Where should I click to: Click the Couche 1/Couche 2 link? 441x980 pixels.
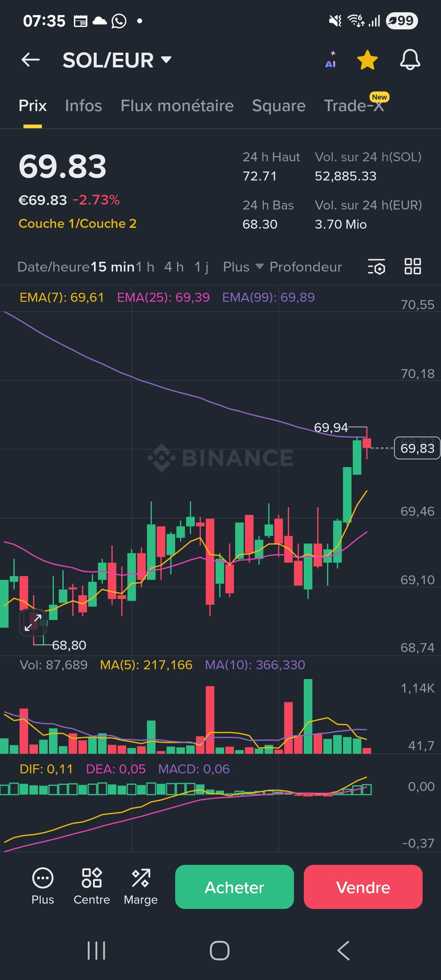tap(78, 223)
